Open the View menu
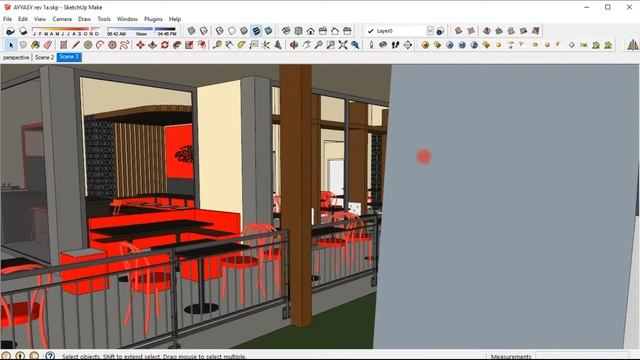The width and height of the screenshot is (640, 360). click(x=40, y=19)
